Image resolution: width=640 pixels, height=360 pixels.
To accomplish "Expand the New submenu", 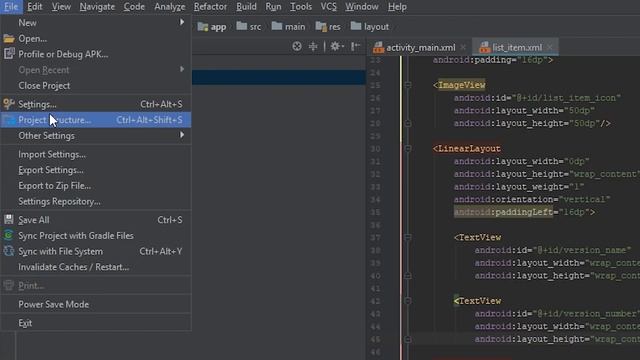I will (96, 23).
